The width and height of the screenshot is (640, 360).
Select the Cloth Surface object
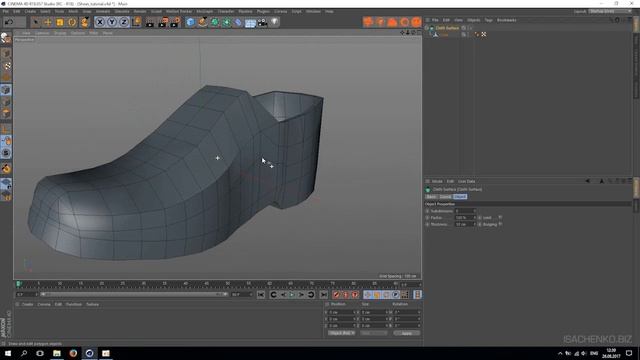[x=447, y=28]
